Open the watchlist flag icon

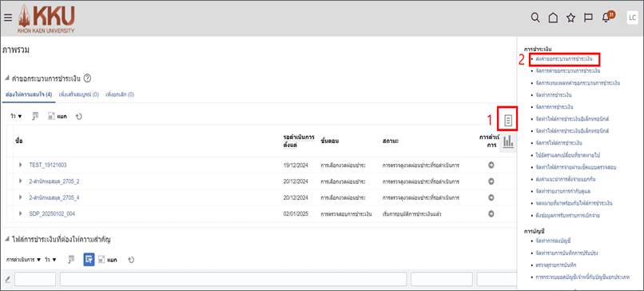[588, 18]
